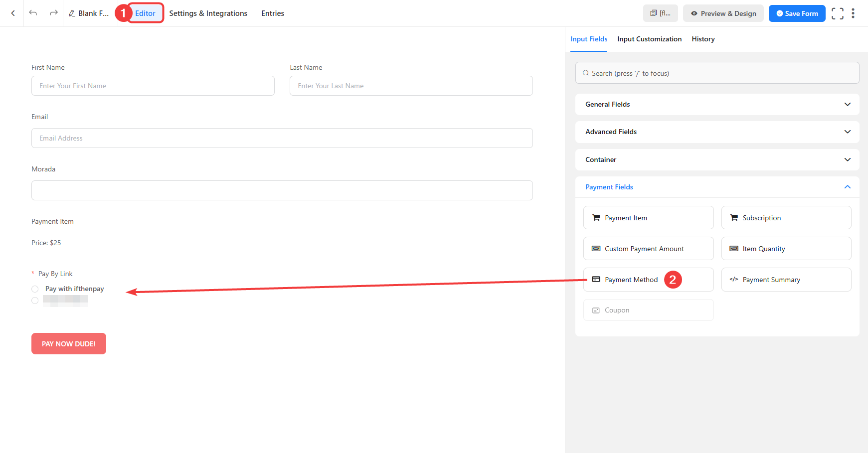
Task: Select the second blurred payment option
Action: [35, 301]
